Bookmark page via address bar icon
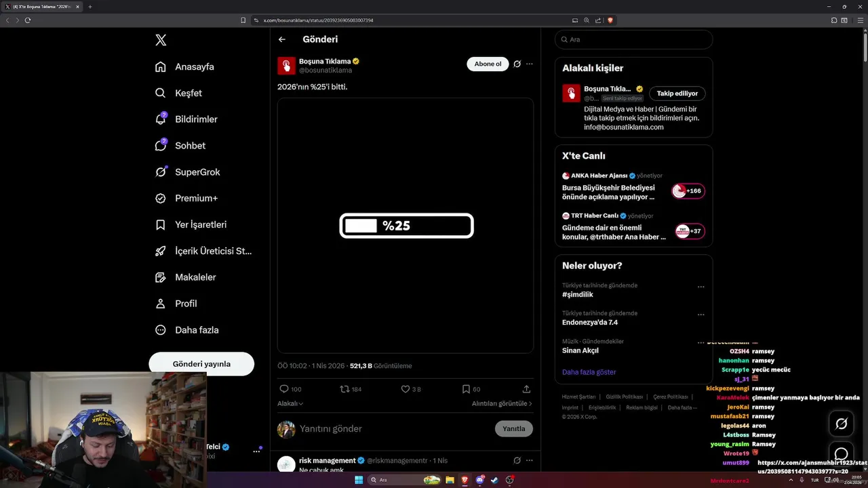This screenshot has height=488, width=868. click(243, 20)
